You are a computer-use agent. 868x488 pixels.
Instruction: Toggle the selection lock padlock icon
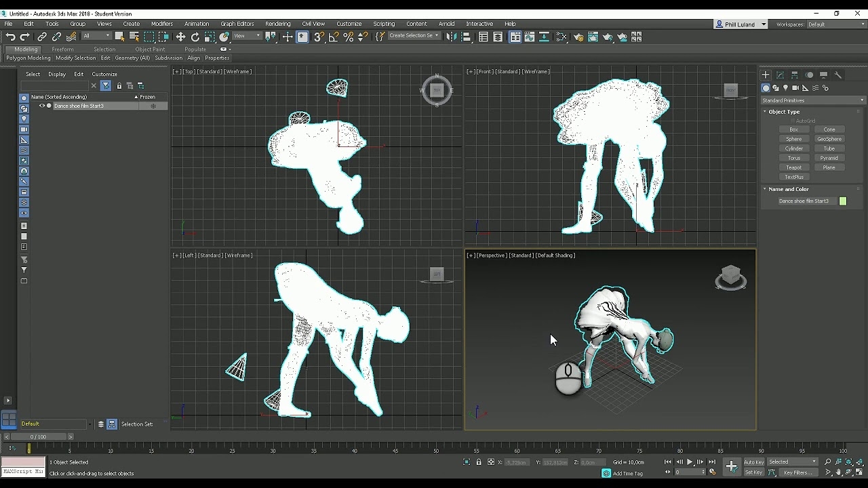(x=479, y=462)
